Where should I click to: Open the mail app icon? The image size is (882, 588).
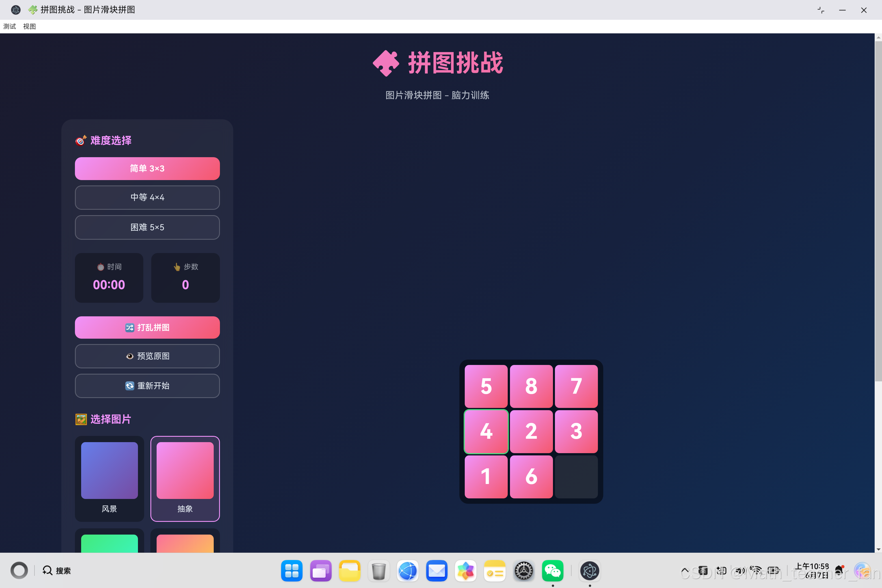436,571
